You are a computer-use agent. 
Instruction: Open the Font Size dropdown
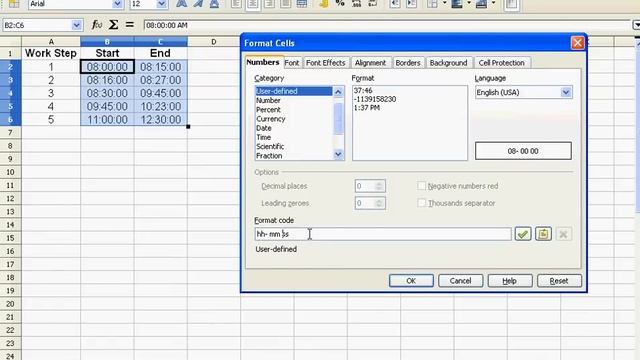(x=162, y=4)
